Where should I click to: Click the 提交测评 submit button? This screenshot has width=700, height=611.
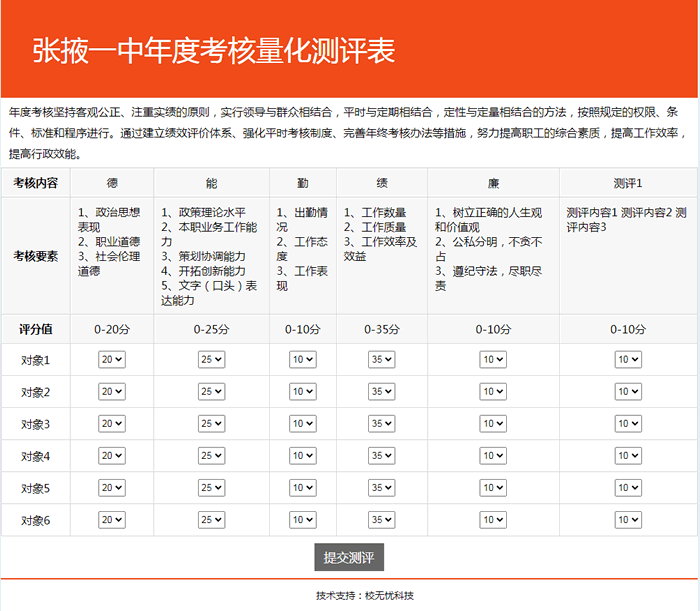click(x=349, y=557)
